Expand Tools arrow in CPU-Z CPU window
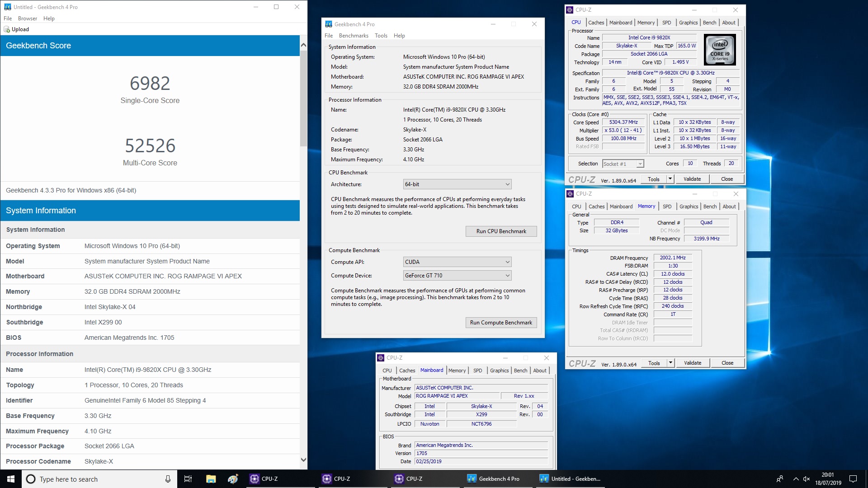The image size is (868, 488). [x=670, y=179]
